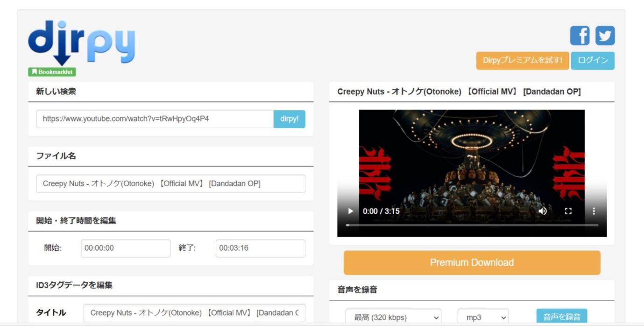The image size is (644, 326).
Task: Enter fullscreen on the video player
Action: 568,211
